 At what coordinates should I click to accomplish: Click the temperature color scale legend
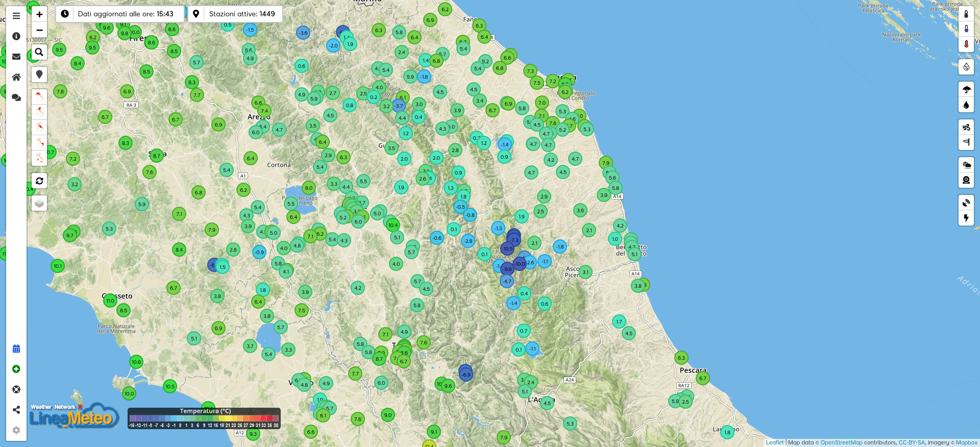[x=204, y=418]
